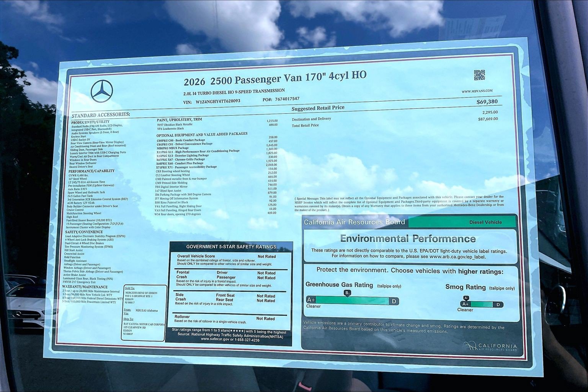This screenshot has height=392, width=588.
Task: Click the "Environmental Performance" heading
Action: tap(408, 239)
